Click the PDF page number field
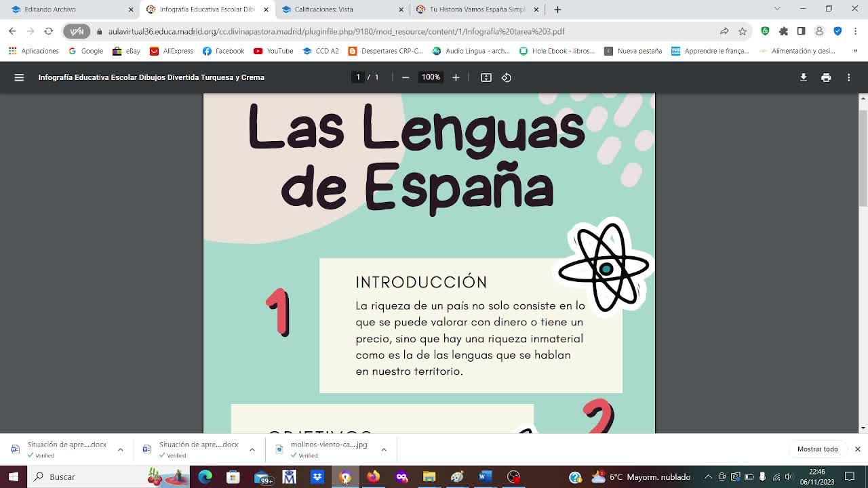Screen dimensions: 868x488 358,77
